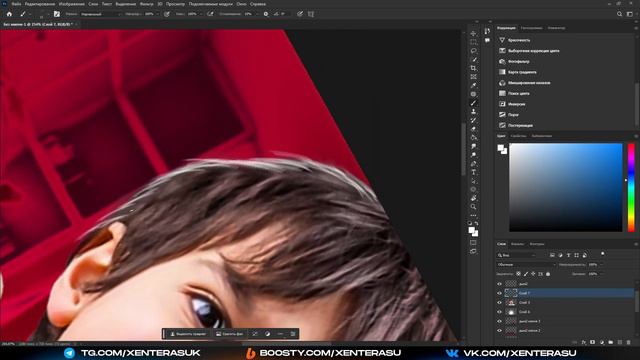The image size is (640, 360).
Task: Lock image pixels brush icon
Action: [x=526, y=274]
